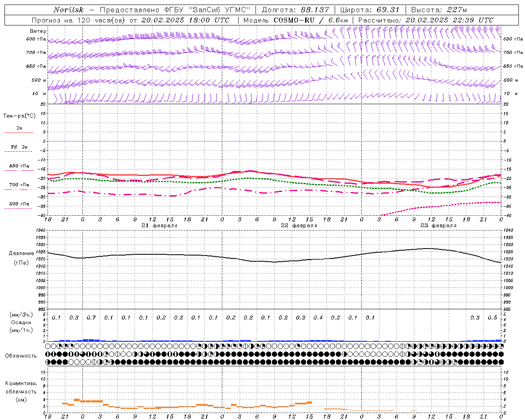Click the 0.5 precipitation value
The image size is (525, 420).
[492, 318]
